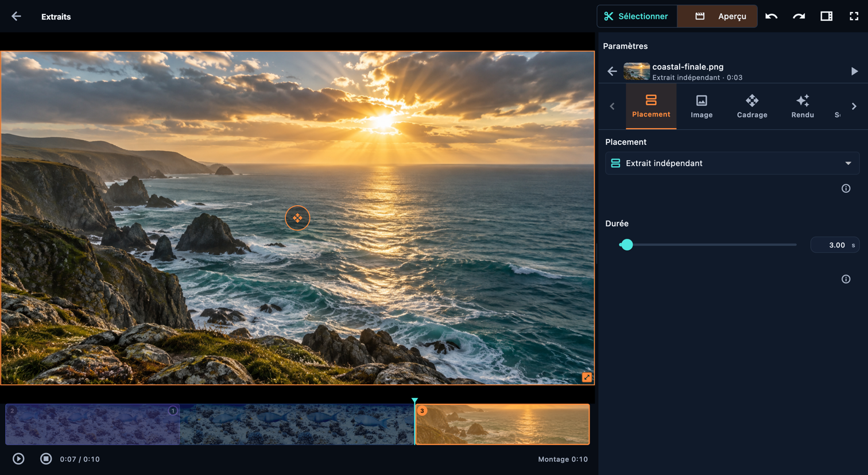The height and width of the screenshot is (475, 868).
Task: Go to next clip with the play triangle
Action: (x=854, y=71)
